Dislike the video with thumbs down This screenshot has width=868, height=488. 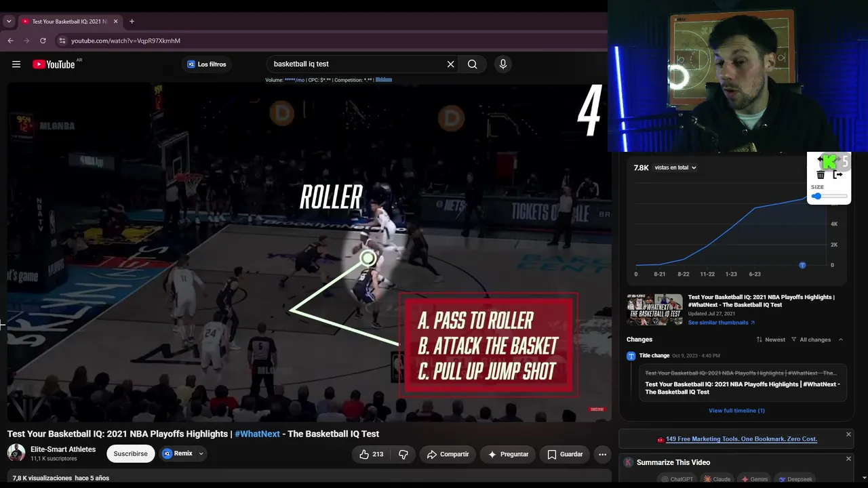click(403, 454)
